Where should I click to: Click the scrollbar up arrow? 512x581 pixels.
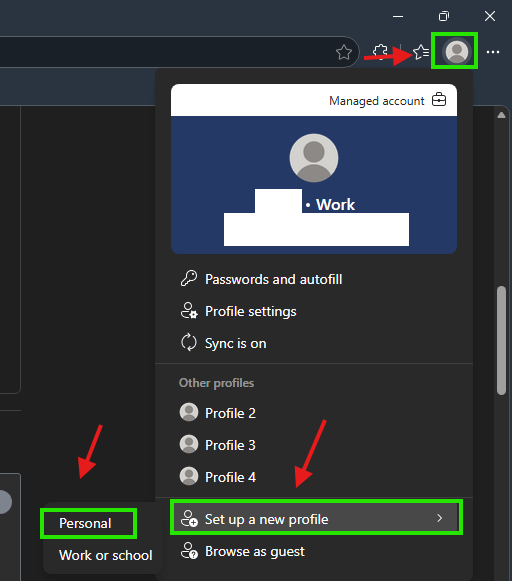pos(501,115)
